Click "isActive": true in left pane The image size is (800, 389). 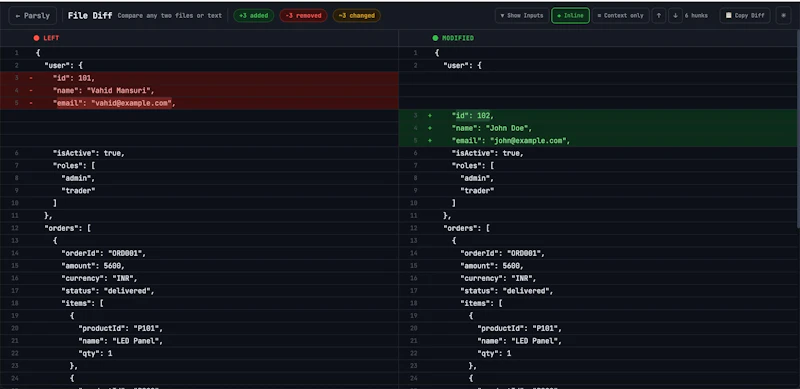point(89,153)
